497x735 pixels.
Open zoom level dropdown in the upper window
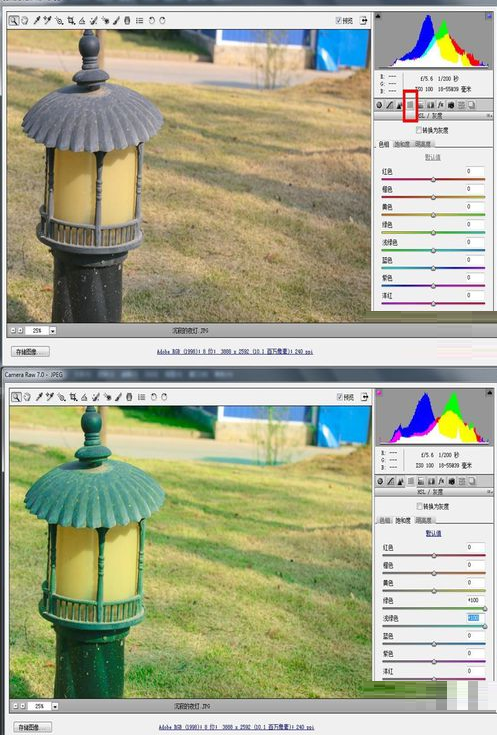[x=53, y=330]
